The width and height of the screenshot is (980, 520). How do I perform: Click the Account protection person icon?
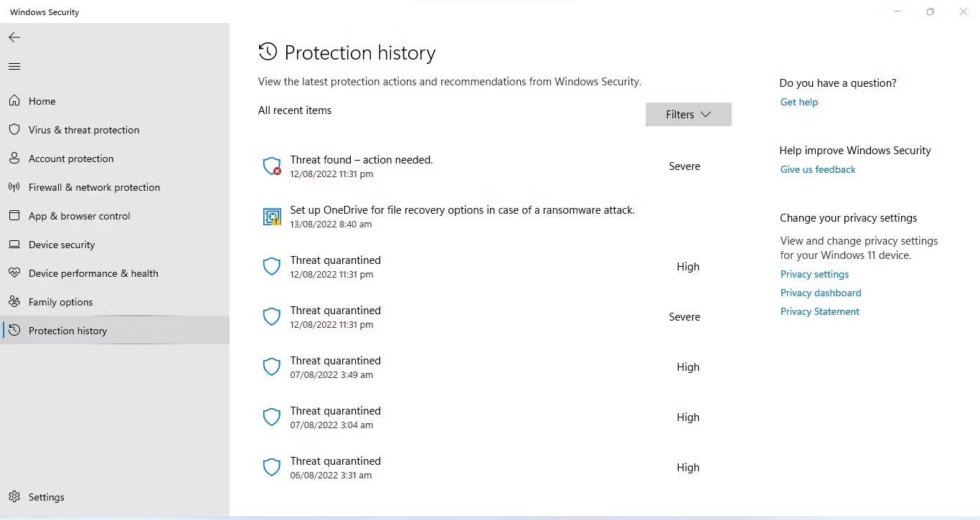14,159
